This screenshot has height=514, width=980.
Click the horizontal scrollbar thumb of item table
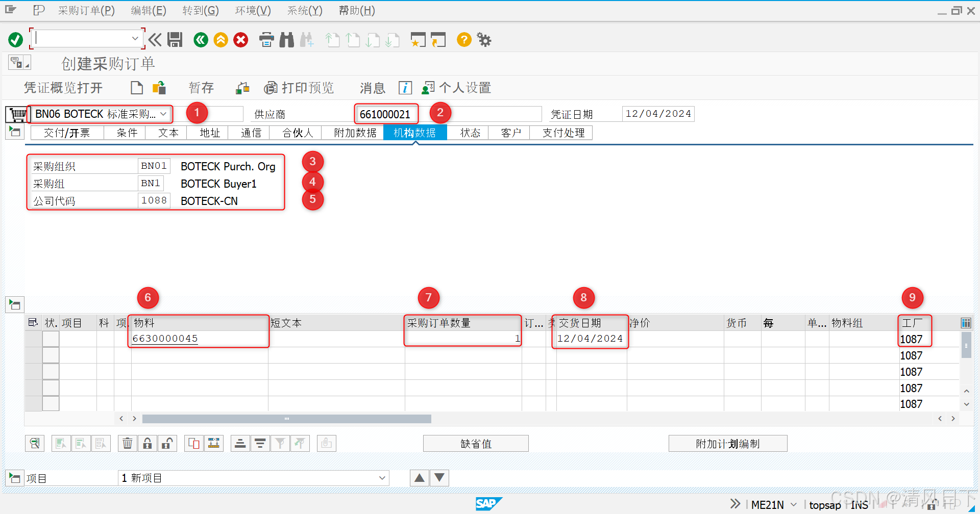[x=286, y=419]
